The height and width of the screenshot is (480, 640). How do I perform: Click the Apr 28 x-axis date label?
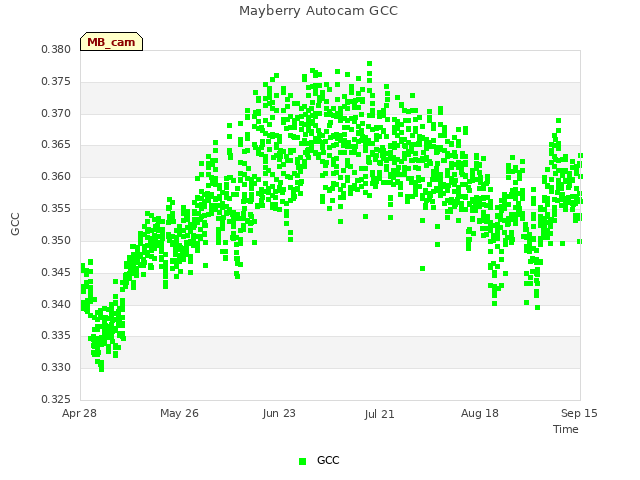[x=79, y=413]
